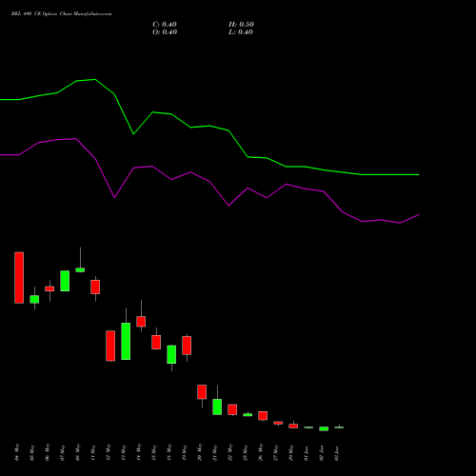476x476 pixels.
Task: Select the 20 May date label
Action: click(x=200, y=452)
